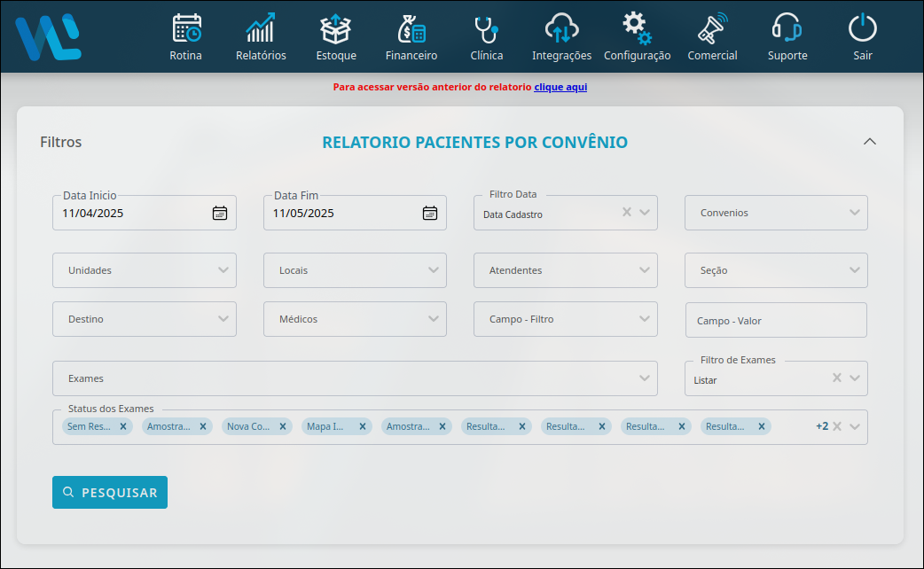The height and width of the screenshot is (569, 924).
Task: Open the Exames dropdown
Action: coord(355,378)
